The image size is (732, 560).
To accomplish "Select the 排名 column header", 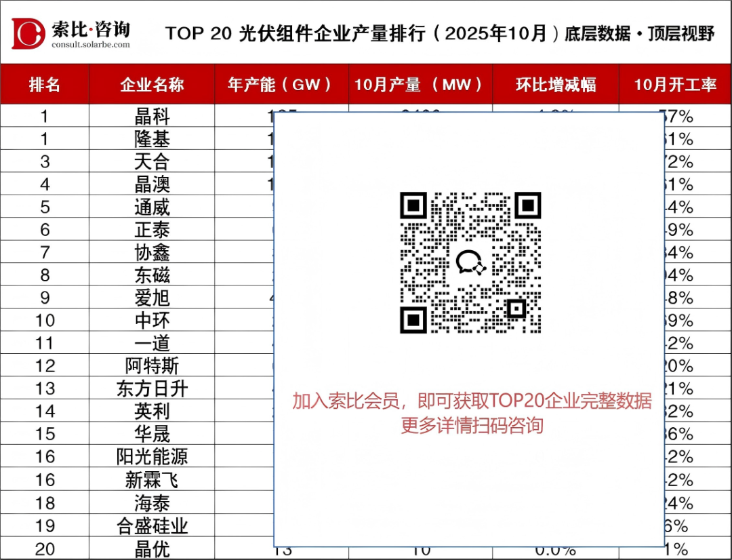I will click(45, 85).
